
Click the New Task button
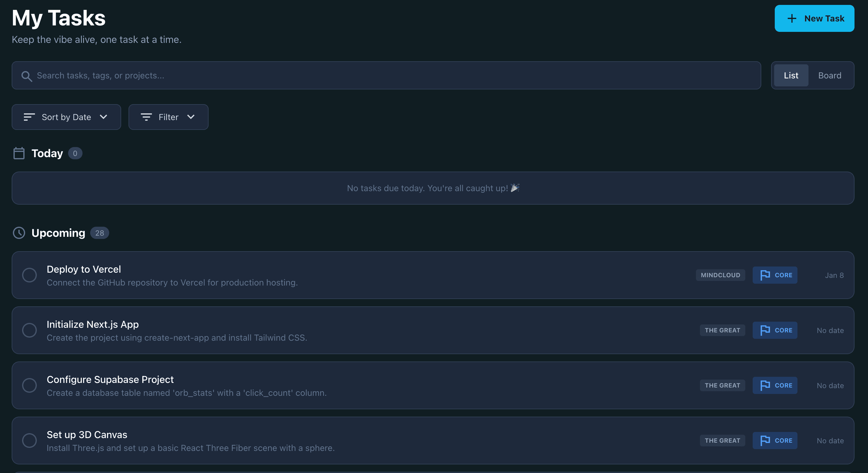(814, 18)
